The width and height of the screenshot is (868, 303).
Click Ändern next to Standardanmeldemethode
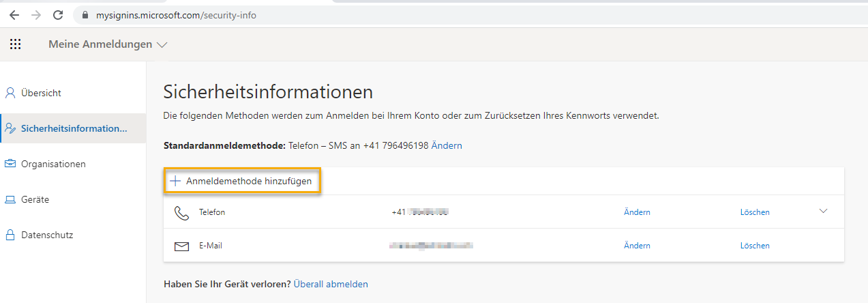(x=446, y=145)
